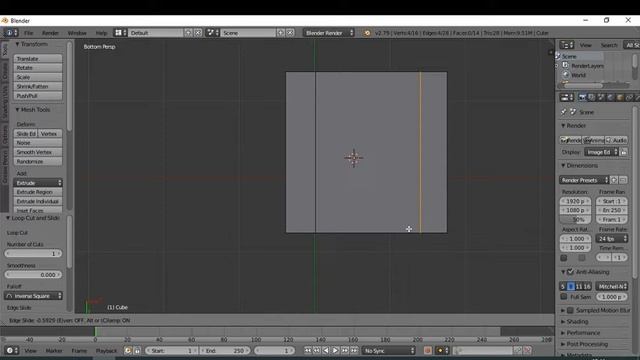Jump to first frame in timeline
Screen dimensions: 640x360
pyautogui.click(x=308, y=350)
